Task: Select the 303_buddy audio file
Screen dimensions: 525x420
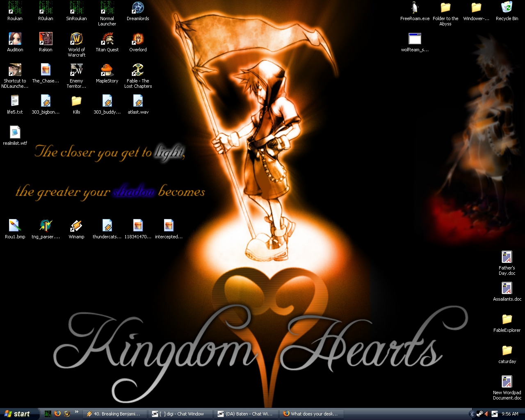Action: click(x=107, y=105)
